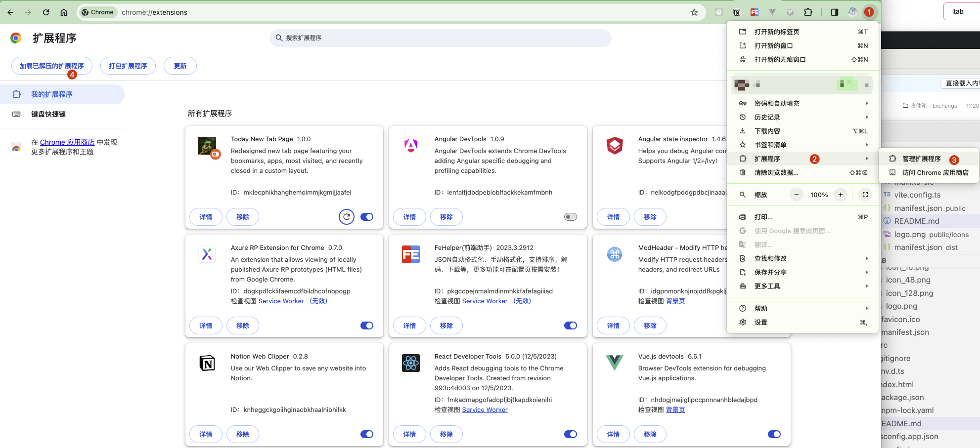Click 移除 on the FeHelper card
Screen dimensions: 980x448
[446, 326]
